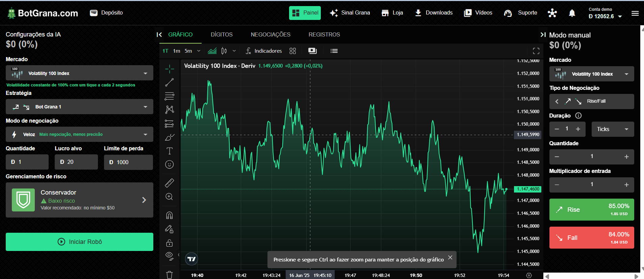Screen dimensions: 644x279
Task: Switch chart to fullscreen mode
Action: coord(536,51)
